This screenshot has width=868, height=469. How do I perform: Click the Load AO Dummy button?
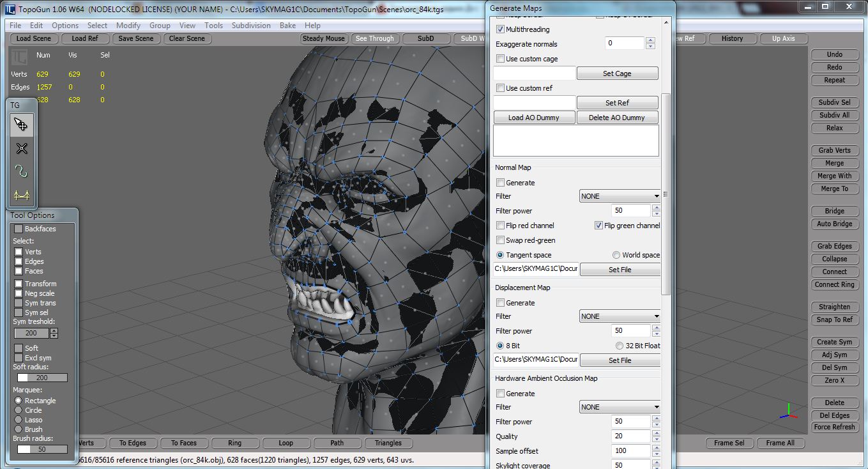[534, 118]
